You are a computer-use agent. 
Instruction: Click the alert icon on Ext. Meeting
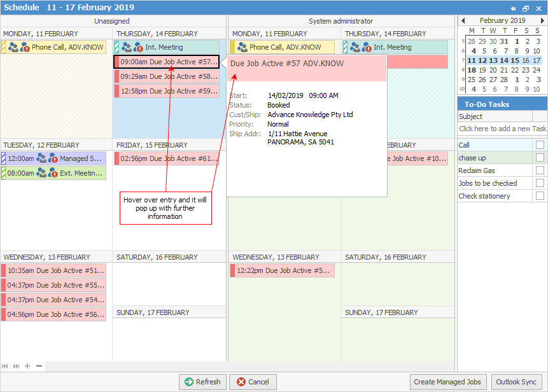click(x=53, y=172)
